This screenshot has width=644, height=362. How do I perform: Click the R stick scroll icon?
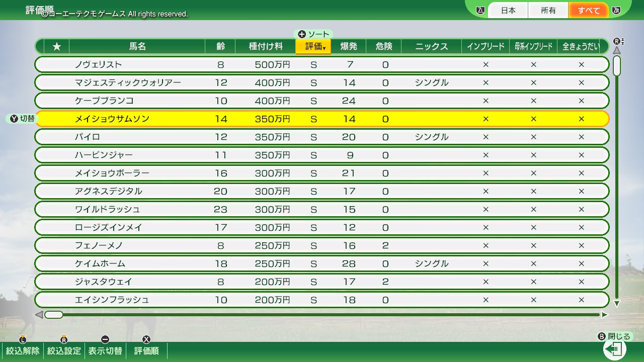point(618,41)
